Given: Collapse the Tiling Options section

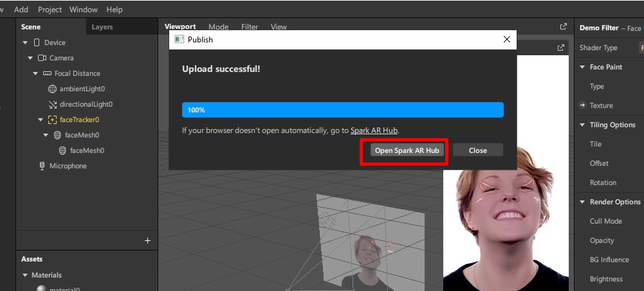Looking at the screenshot, I should tap(582, 125).
